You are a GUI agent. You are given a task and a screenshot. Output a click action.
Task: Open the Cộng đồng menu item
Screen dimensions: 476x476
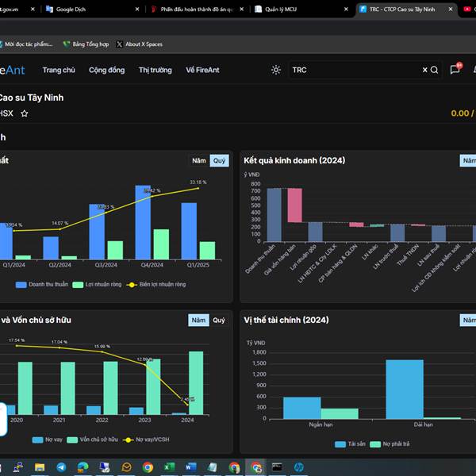pyautogui.click(x=106, y=70)
